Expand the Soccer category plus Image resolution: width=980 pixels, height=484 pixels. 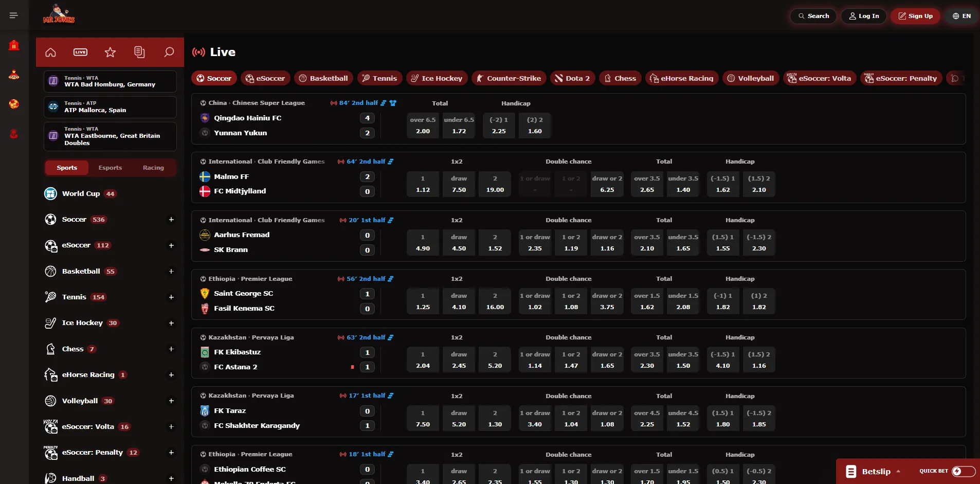pyautogui.click(x=171, y=220)
